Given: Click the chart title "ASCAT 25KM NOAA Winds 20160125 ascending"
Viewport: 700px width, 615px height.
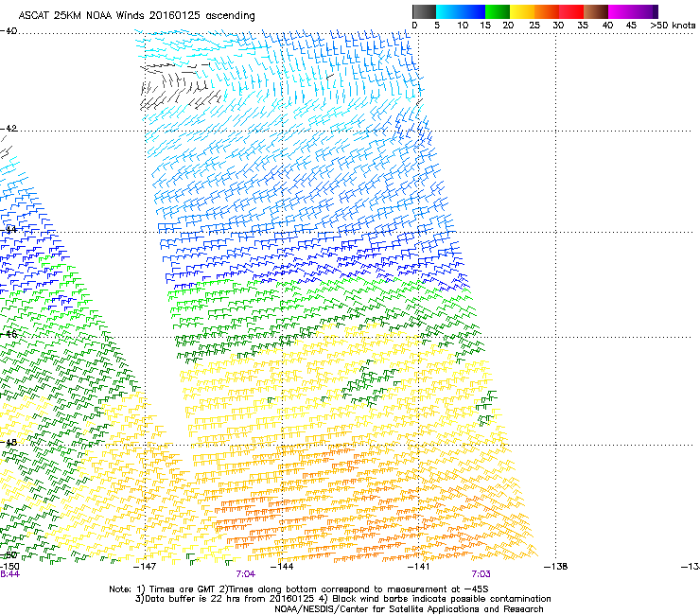Looking at the screenshot, I should 136,16.
